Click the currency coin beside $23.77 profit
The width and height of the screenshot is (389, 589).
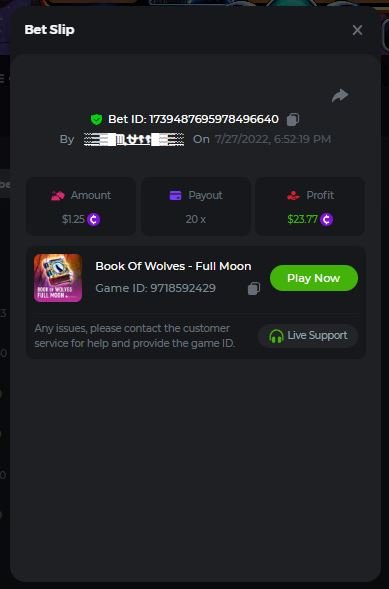coord(327,219)
